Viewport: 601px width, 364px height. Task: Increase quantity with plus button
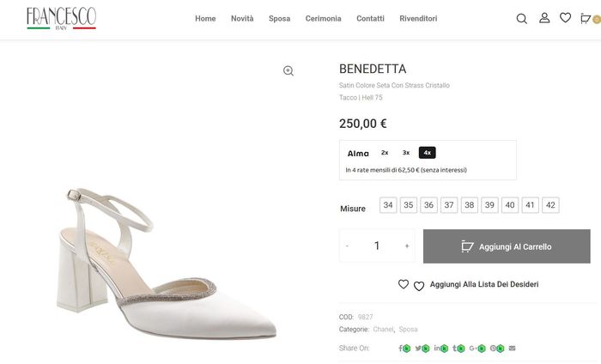pos(407,246)
